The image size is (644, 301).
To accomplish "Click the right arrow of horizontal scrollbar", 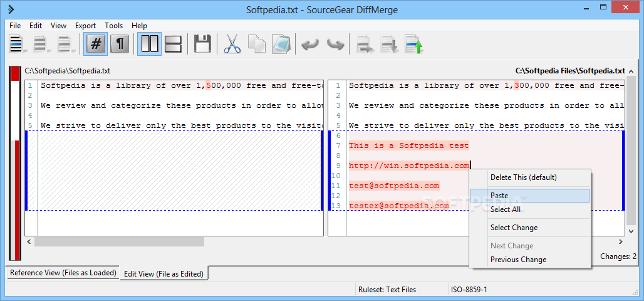I will [621, 242].
